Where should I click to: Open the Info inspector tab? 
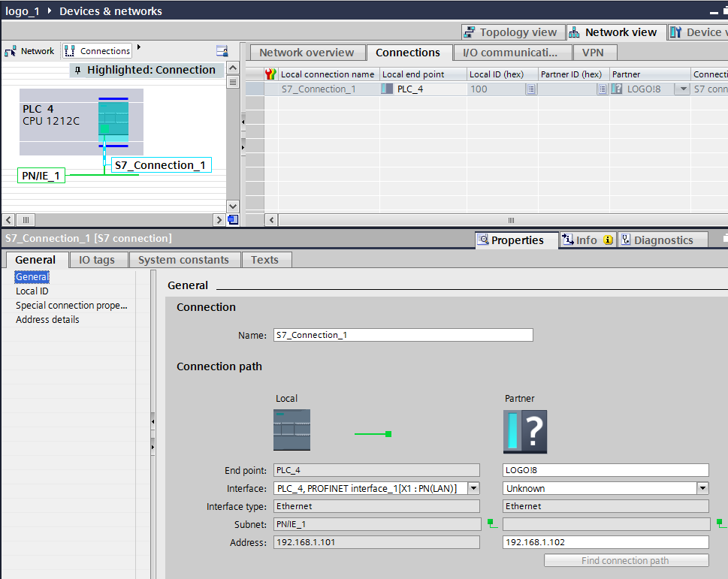pyautogui.click(x=588, y=240)
